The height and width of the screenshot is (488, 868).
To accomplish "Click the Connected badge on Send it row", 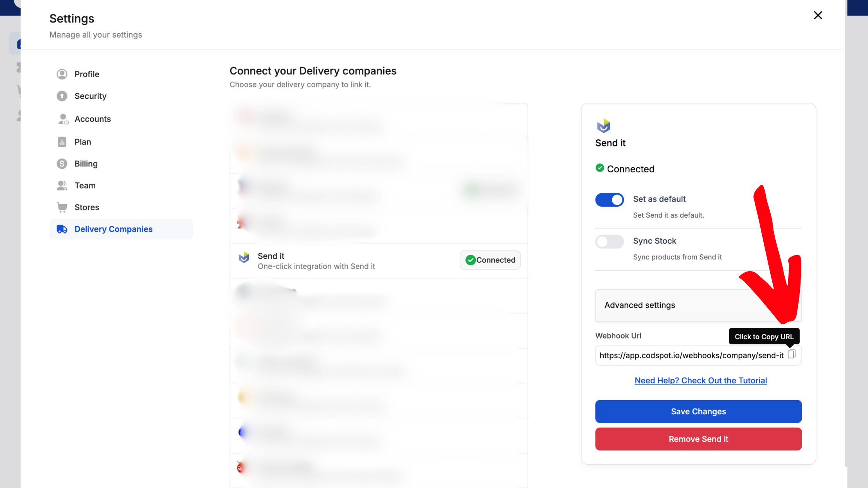I will 490,260.
